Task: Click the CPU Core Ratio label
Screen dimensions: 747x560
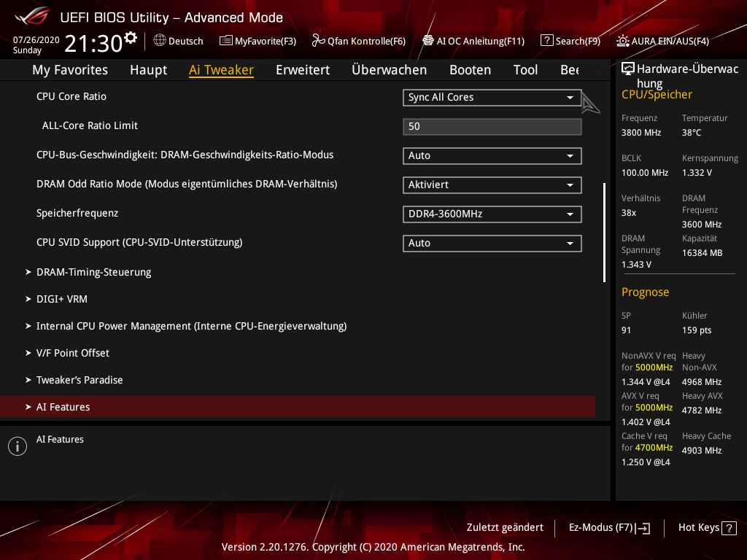Action: (x=71, y=96)
